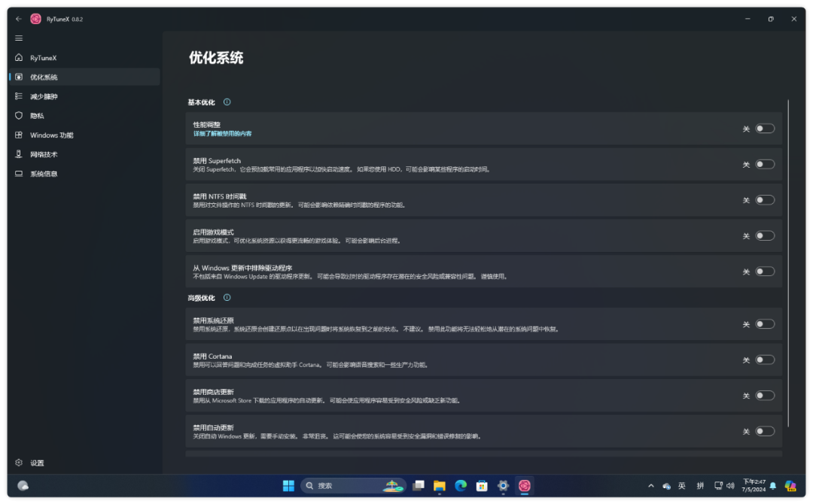This screenshot has height=504, width=813.
Task: Open notification bell in tray
Action: tap(773, 486)
